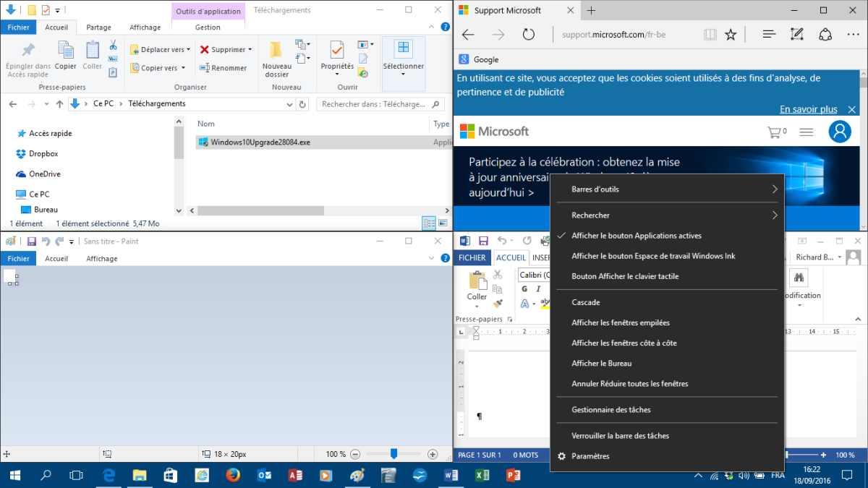Expand the Explorer address bar history dropdown

pos(290,104)
